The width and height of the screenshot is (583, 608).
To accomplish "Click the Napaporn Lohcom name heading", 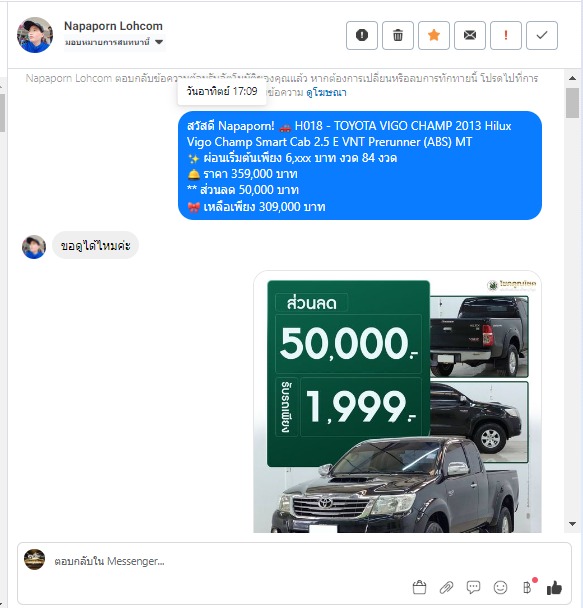I will 113,26.
